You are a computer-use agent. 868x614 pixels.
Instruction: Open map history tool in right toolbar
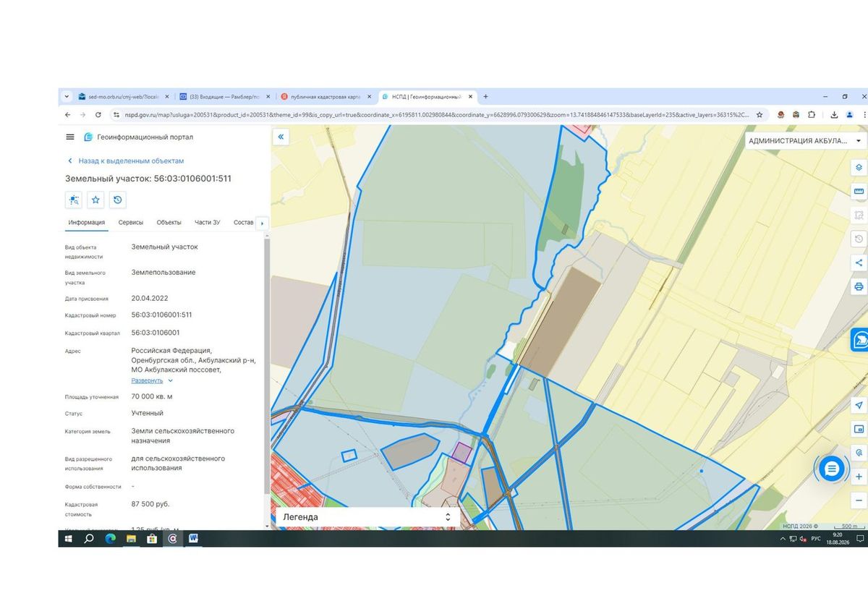859,239
